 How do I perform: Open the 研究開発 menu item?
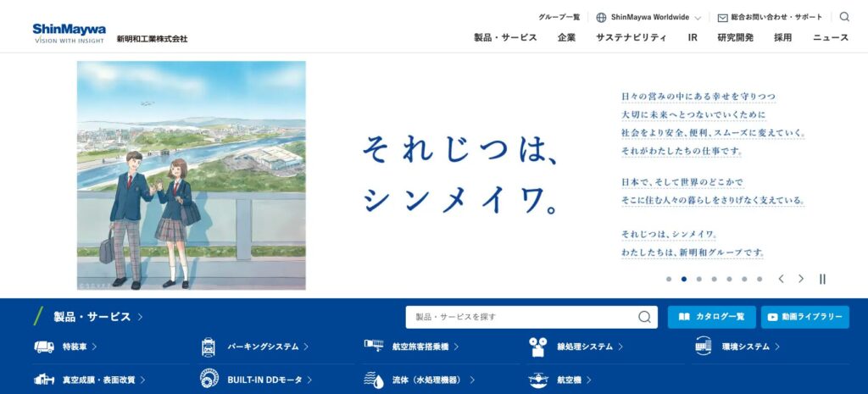pyautogui.click(x=735, y=38)
